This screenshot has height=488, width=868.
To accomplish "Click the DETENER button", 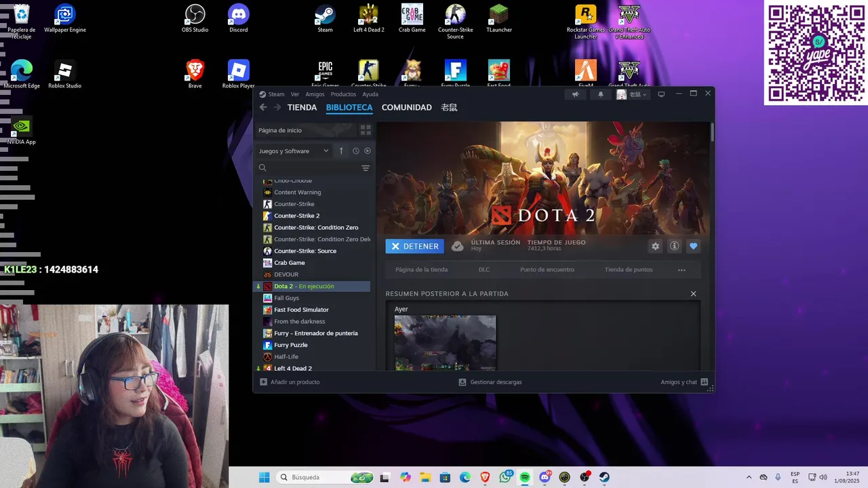I will 415,246.
